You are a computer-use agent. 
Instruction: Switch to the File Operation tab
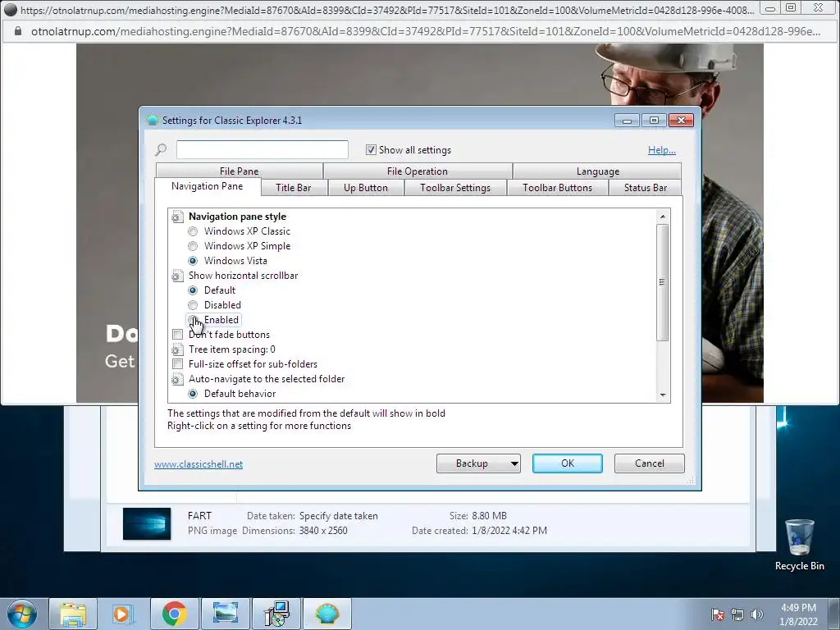pos(418,171)
